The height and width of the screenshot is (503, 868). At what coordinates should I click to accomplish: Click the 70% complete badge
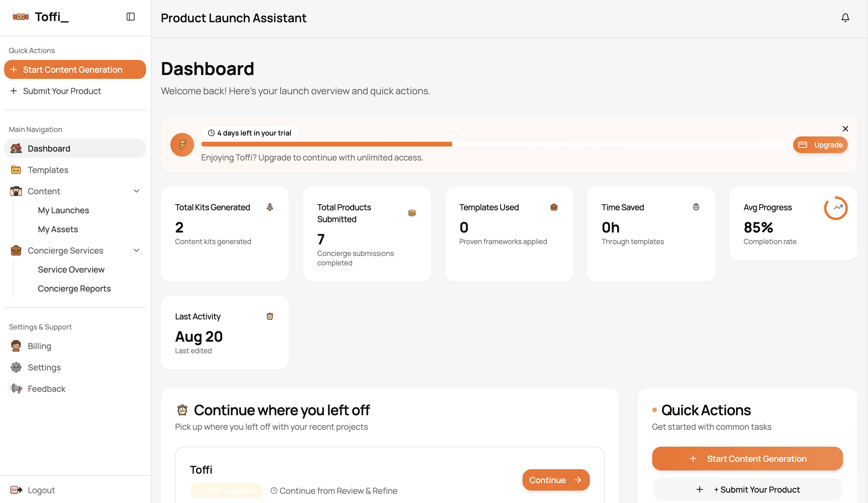coord(226,491)
